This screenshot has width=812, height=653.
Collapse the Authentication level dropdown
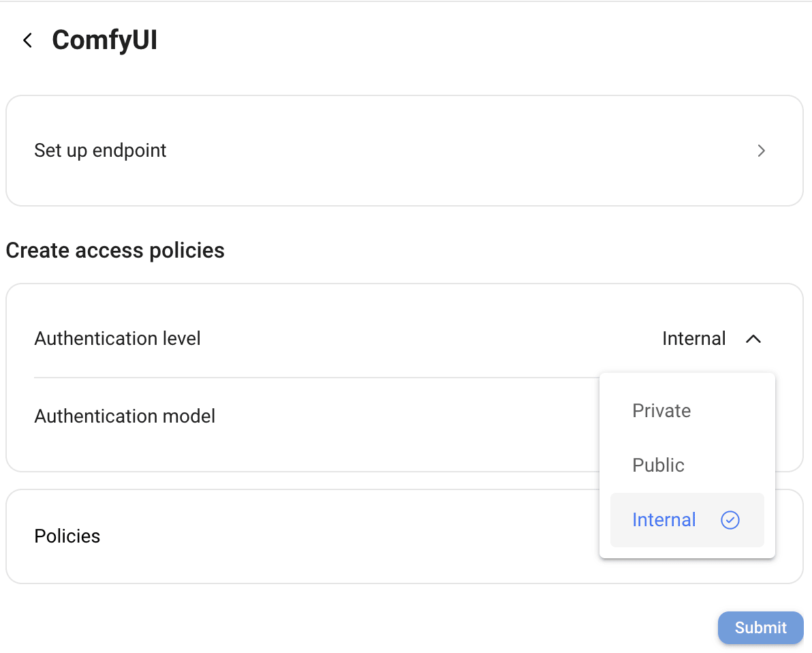tap(753, 338)
